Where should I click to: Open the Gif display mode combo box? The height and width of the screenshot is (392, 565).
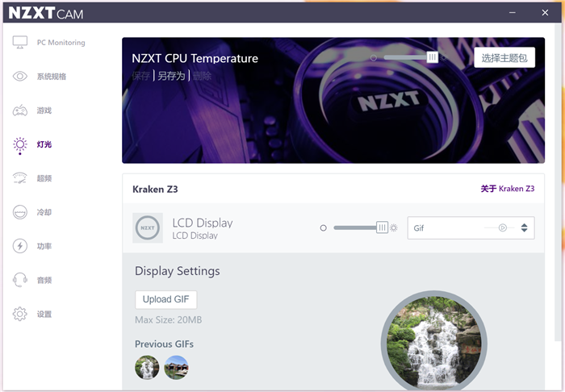coord(471,227)
